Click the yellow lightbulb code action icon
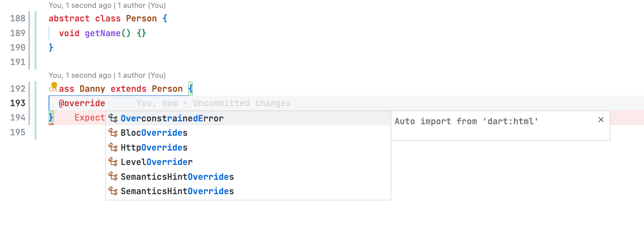The image size is (644, 232). 54,86
